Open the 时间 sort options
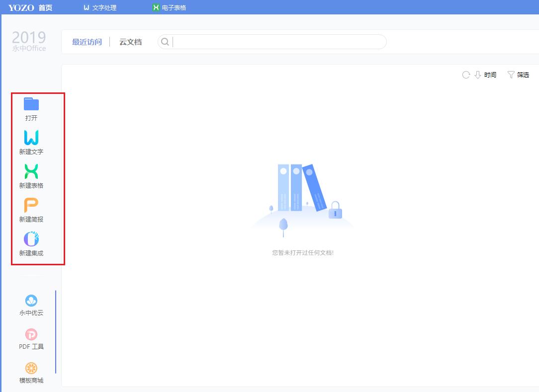 pos(489,75)
